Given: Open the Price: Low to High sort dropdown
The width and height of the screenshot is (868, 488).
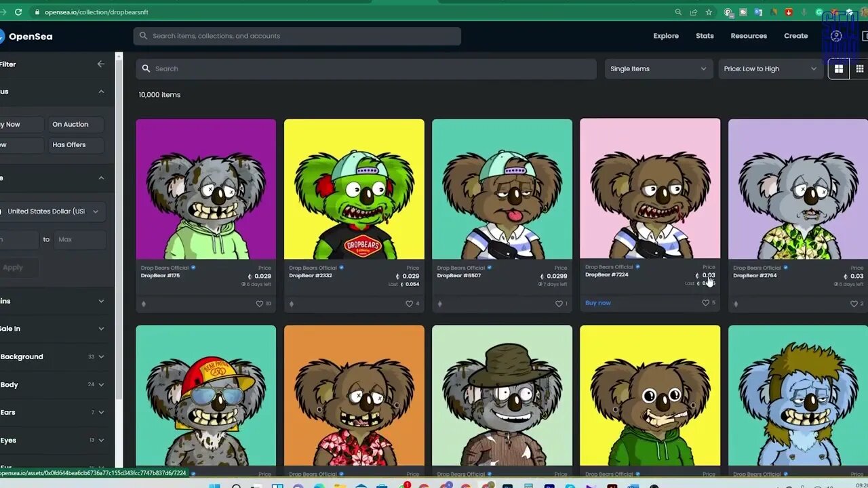Looking at the screenshot, I should tap(771, 68).
